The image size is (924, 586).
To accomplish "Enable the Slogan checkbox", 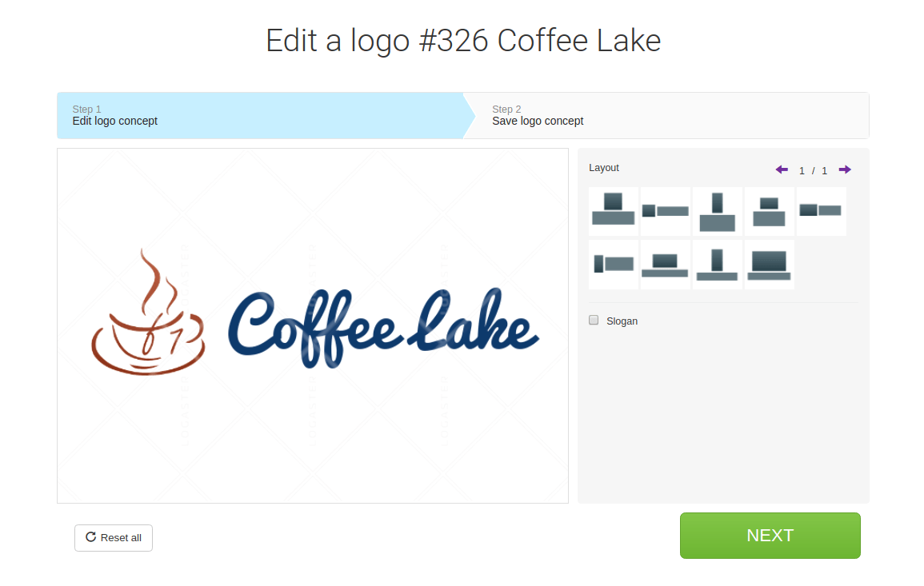I will coord(594,320).
